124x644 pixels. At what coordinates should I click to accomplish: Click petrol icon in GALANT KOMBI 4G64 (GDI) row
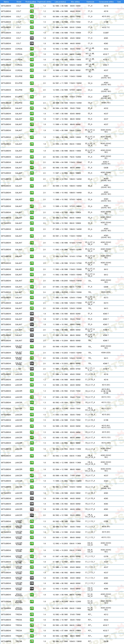32,353
